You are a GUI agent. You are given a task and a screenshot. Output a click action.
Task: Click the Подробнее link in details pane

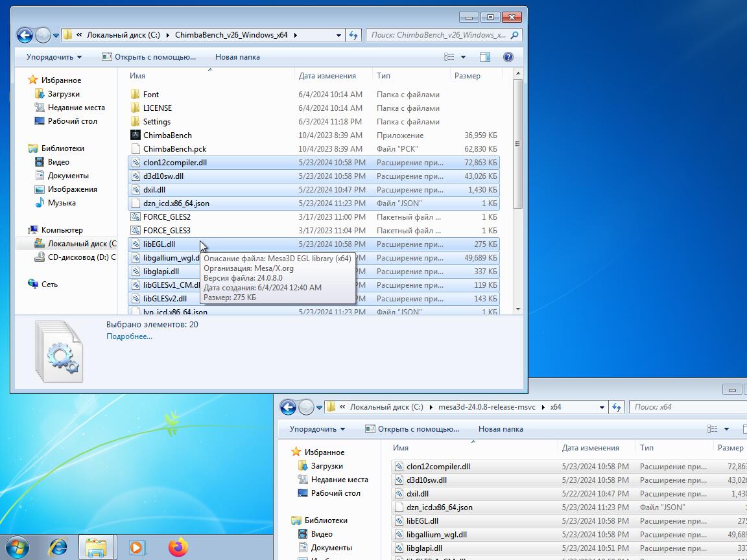click(x=129, y=336)
